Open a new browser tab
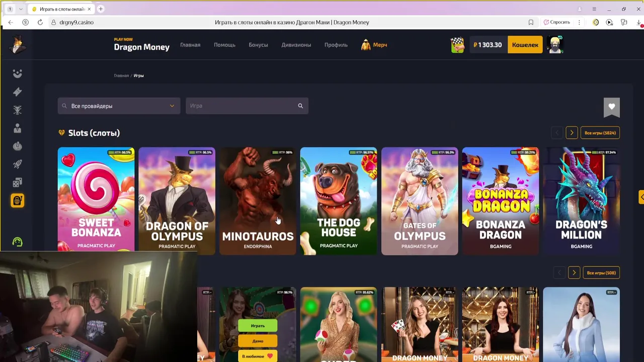The image size is (644, 362). coord(101,9)
